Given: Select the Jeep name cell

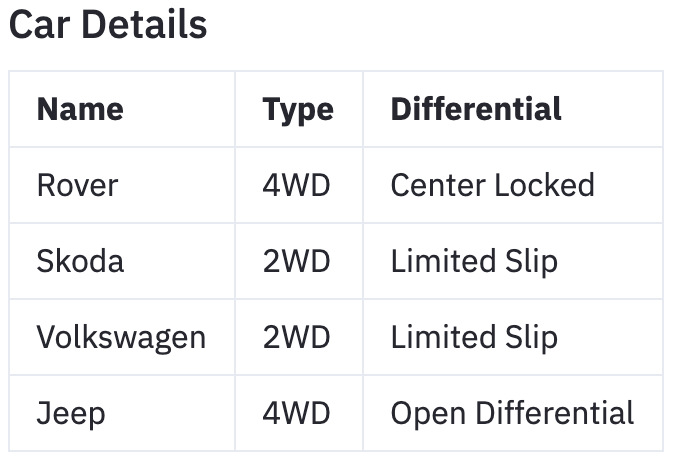Looking at the screenshot, I should [x=70, y=413].
